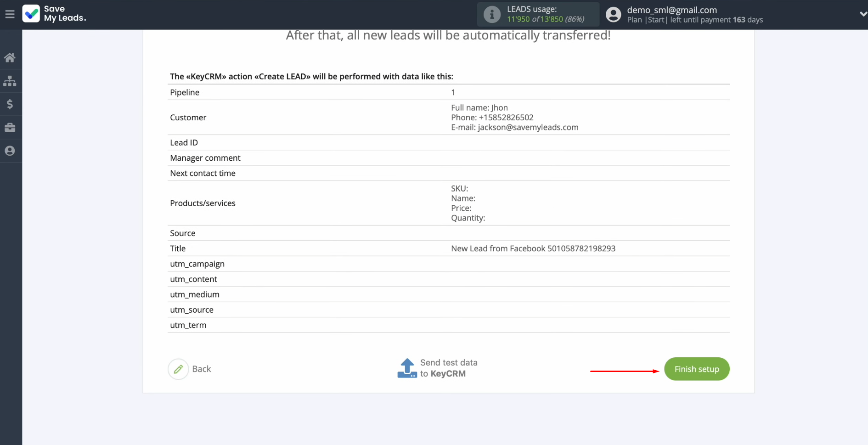The image size is (868, 445).
Task: Go to Home in sidebar
Action: click(10, 58)
